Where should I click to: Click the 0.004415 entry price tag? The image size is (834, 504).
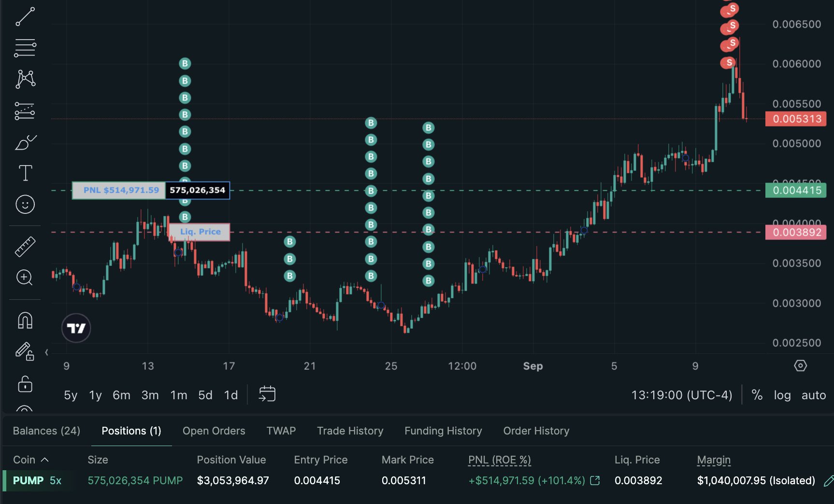coord(796,190)
